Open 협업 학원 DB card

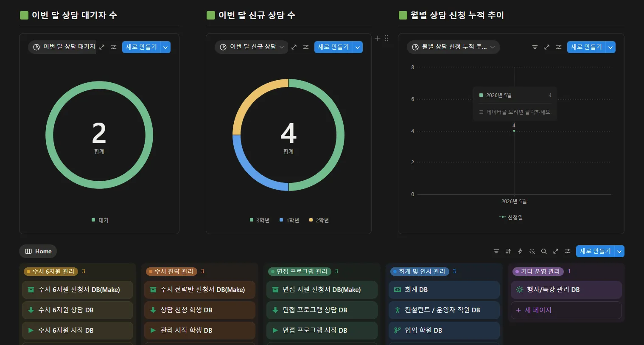(444, 331)
